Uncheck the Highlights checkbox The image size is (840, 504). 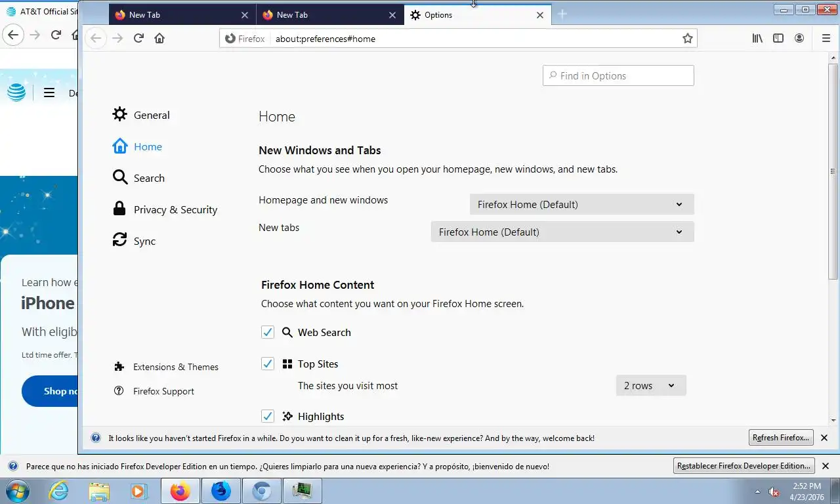[268, 416]
